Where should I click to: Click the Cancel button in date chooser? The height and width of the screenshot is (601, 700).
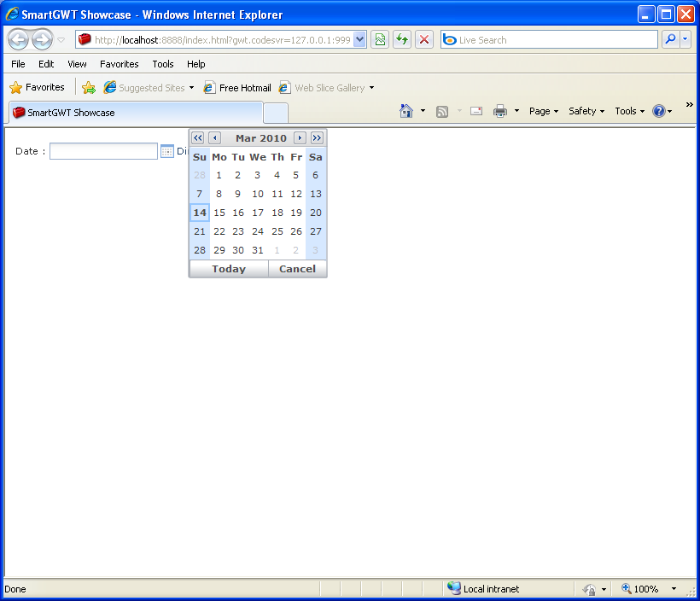297,269
